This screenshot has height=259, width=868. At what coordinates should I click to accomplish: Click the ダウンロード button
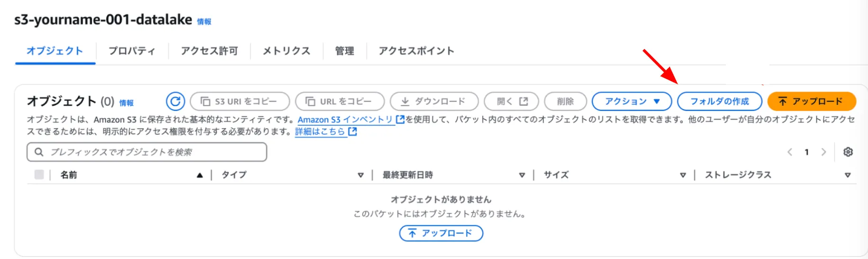434,102
